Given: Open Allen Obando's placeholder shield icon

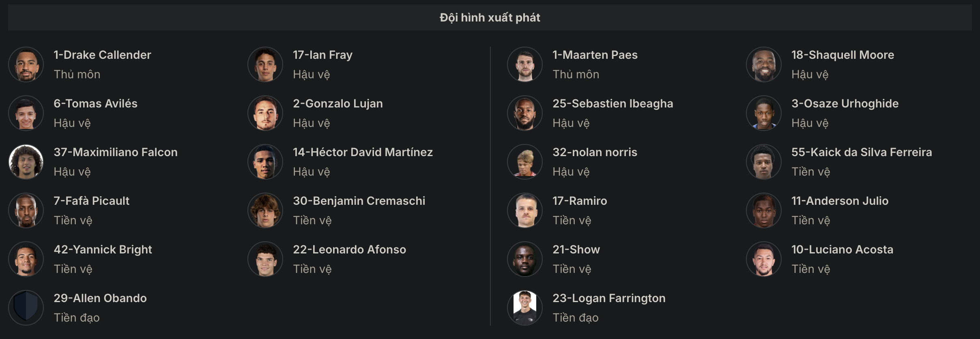Looking at the screenshot, I should [x=26, y=308].
